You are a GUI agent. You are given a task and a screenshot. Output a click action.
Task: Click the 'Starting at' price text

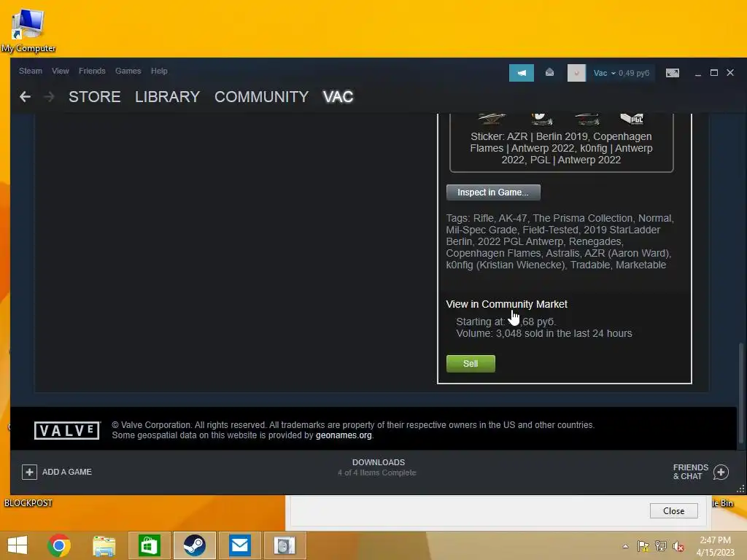click(506, 322)
